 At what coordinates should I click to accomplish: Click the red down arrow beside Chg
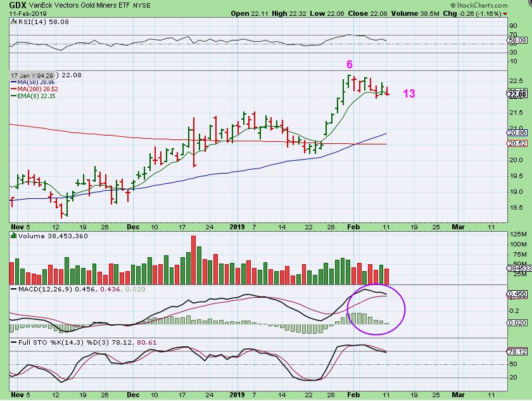(x=505, y=14)
